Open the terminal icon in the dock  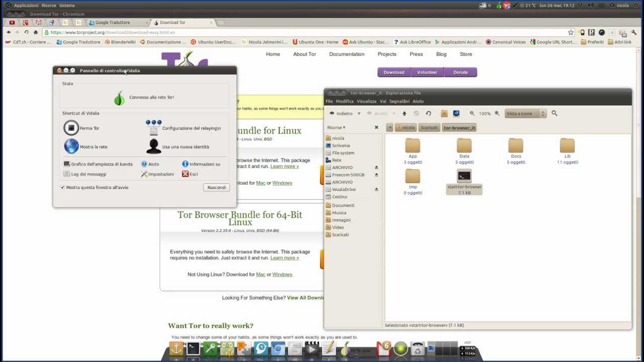click(x=193, y=348)
